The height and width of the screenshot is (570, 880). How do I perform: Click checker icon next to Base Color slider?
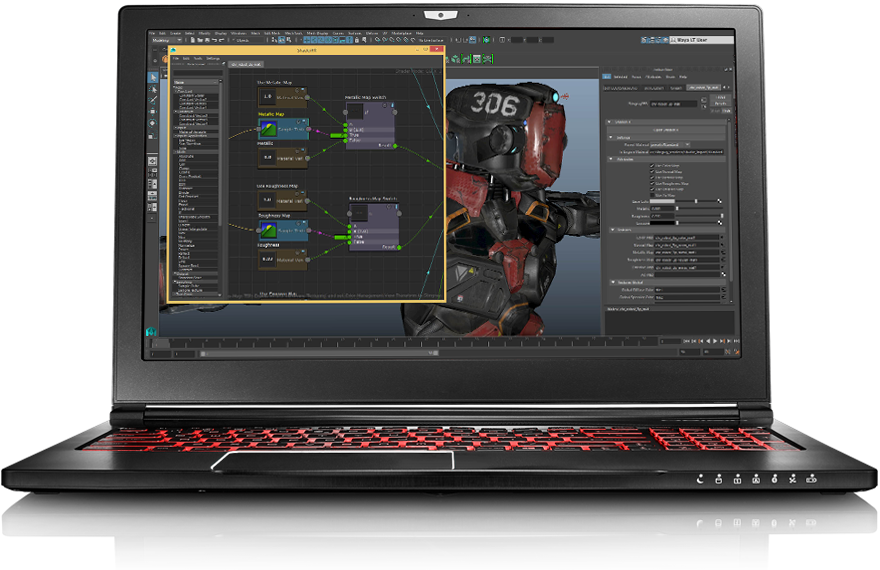[x=720, y=201]
